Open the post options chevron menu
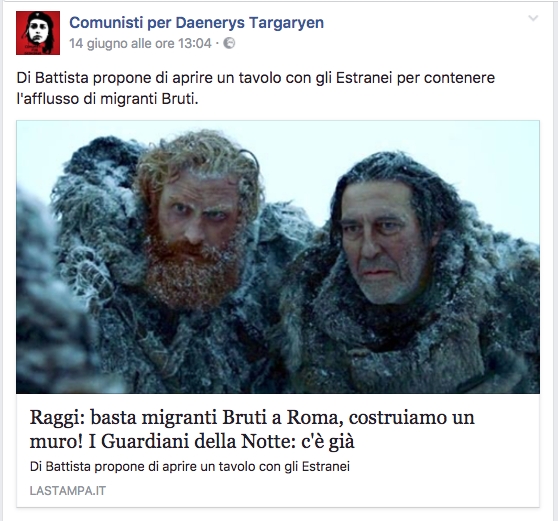The width and height of the screenshot is (558, 521). point(533,18)
